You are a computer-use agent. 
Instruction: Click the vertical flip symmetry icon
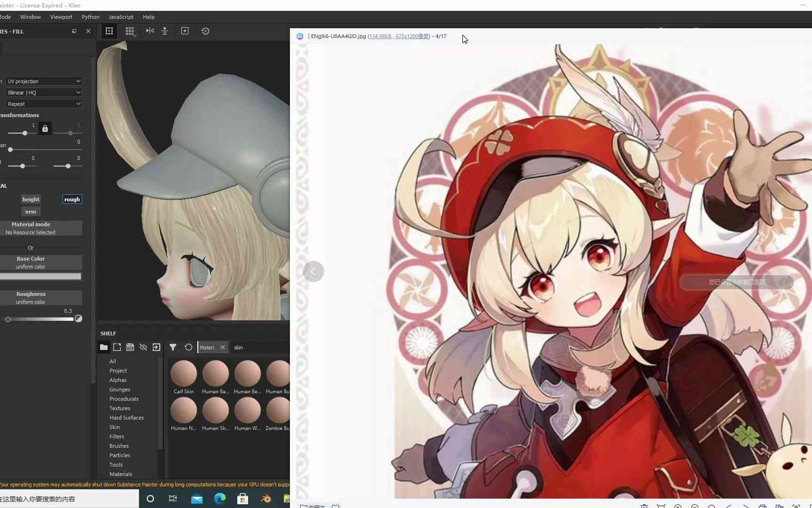(165, 31)
